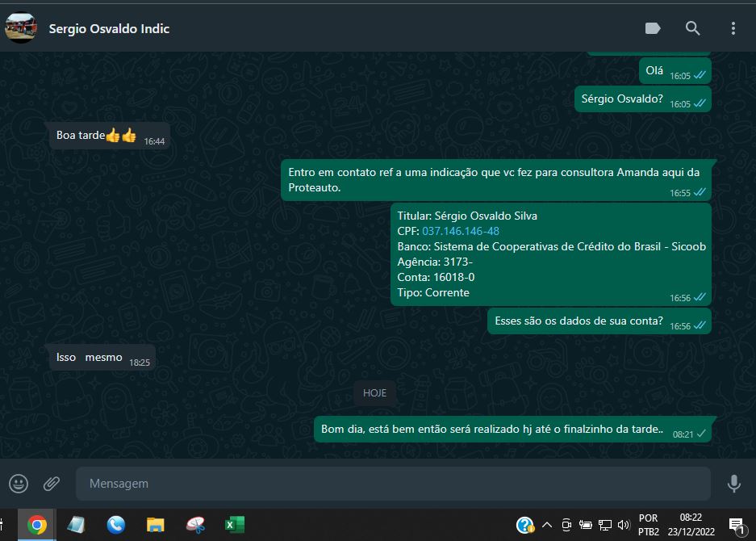The image size is (756, 541).
Task: Open the Snipping Tool in taskbar
Action: [x=195, y=525]
